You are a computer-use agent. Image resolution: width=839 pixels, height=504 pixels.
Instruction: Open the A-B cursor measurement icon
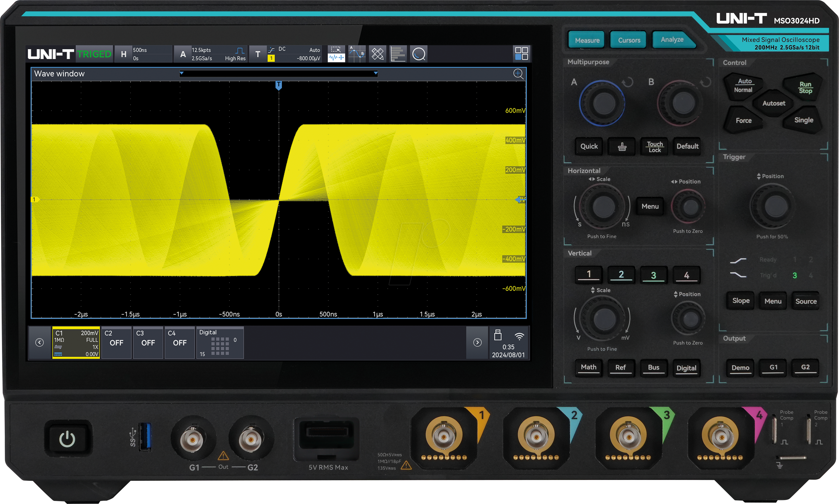pyautogui.click(x=357, y=54)
